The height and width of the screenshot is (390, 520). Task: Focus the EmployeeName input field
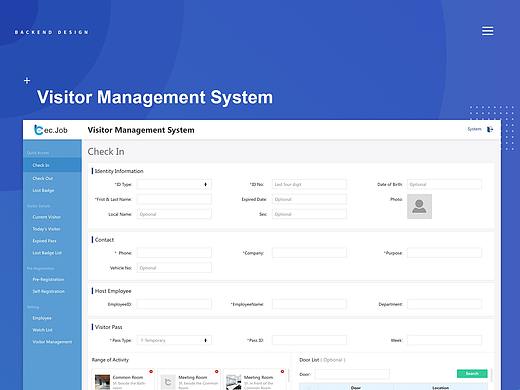pos(309,304)
